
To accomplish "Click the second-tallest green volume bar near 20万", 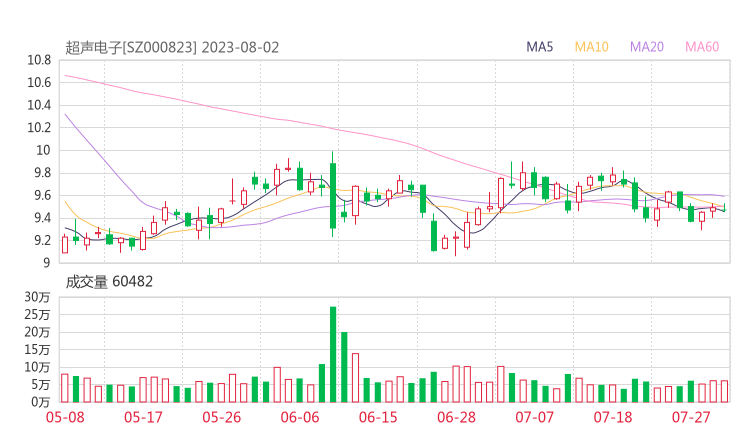I will (344, 367).
